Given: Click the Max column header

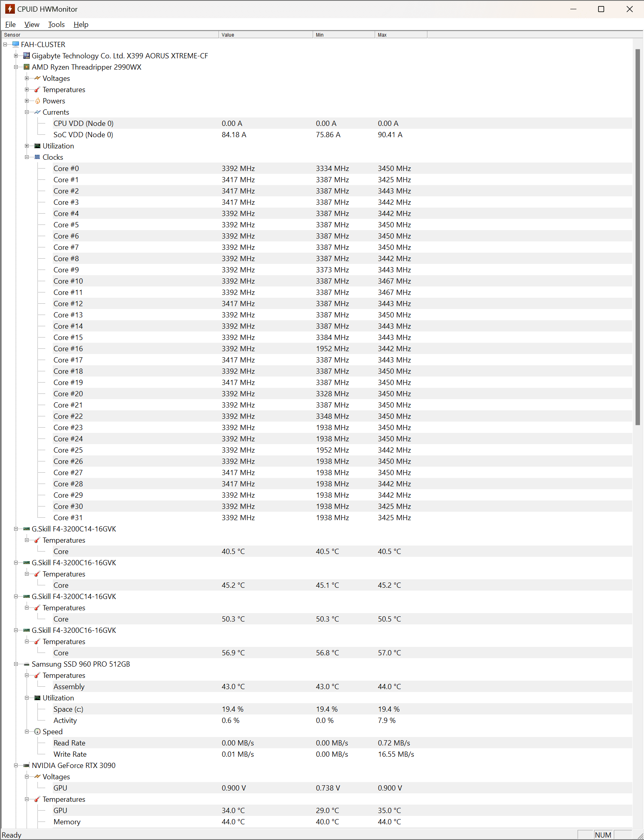Looking at the screenshot, I should coord(401,35).
